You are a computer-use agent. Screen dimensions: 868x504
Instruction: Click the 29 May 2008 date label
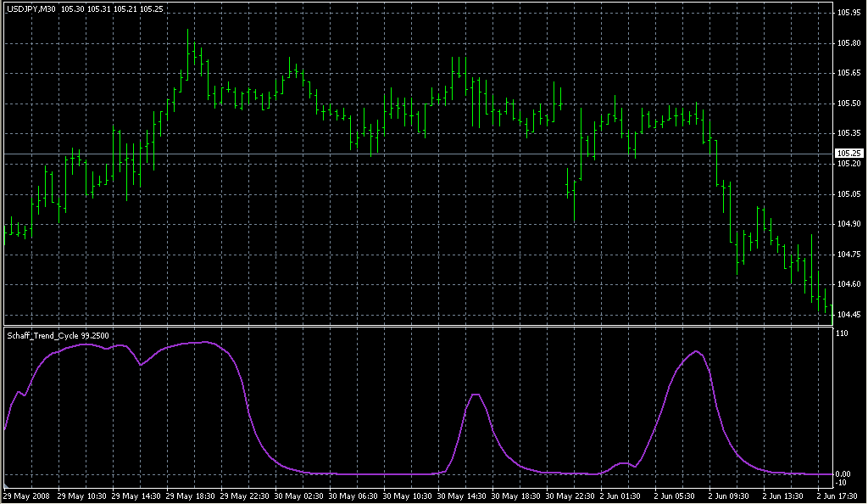click(27, 495)
